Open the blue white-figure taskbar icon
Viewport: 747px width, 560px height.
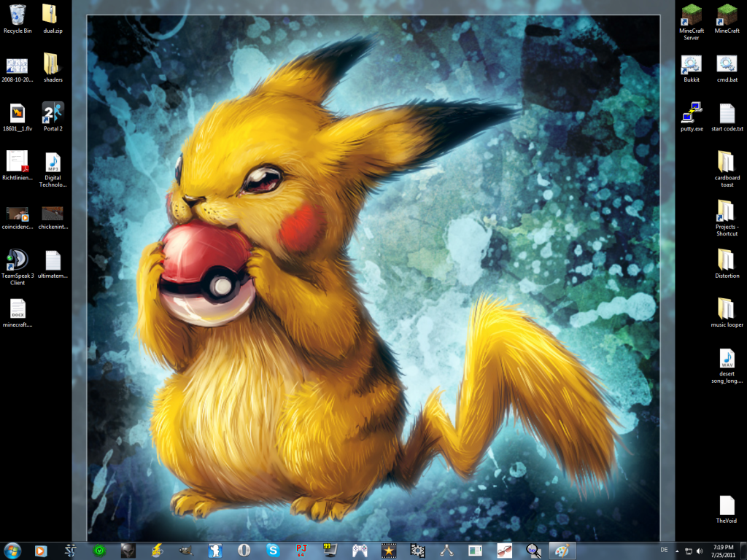click(x=215, y=551)
